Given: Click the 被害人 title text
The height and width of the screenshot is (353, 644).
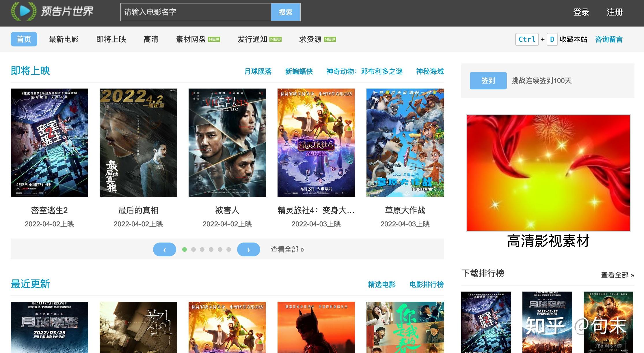Looking at the screenshot, I should tap(227, 210).
